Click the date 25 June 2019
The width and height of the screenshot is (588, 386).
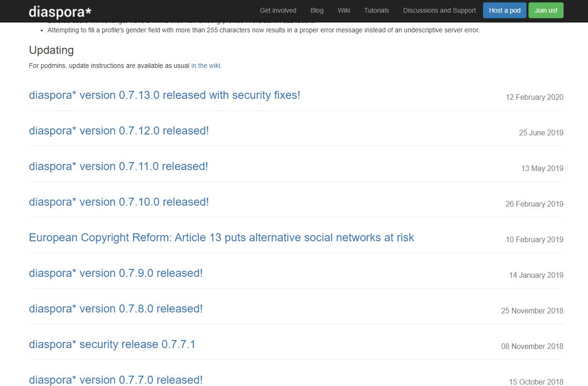click(x=541, y=133)
